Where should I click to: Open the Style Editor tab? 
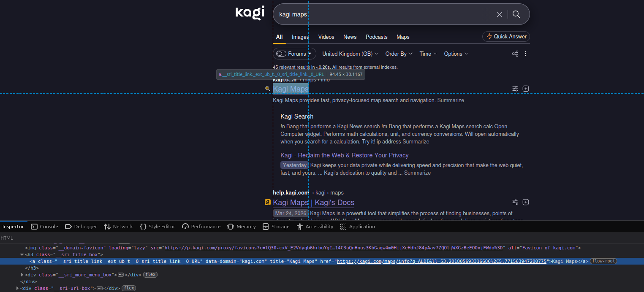tap(158, 227)
